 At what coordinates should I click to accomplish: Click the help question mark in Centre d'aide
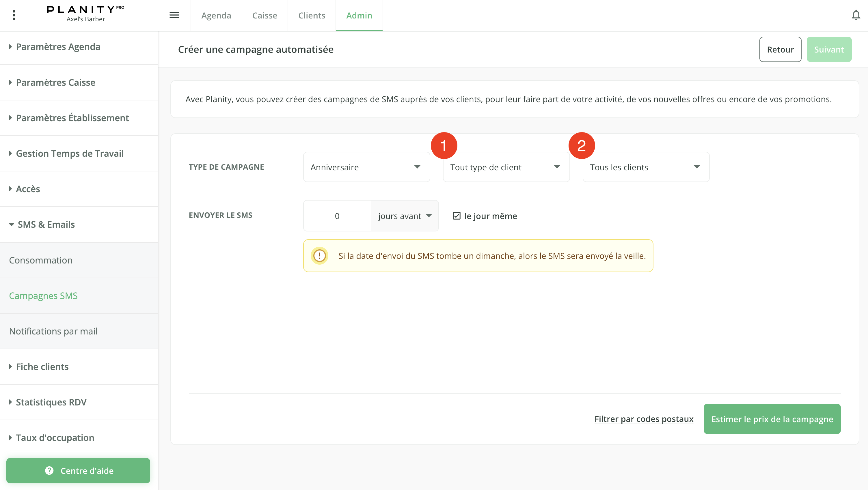click(49, 470)
